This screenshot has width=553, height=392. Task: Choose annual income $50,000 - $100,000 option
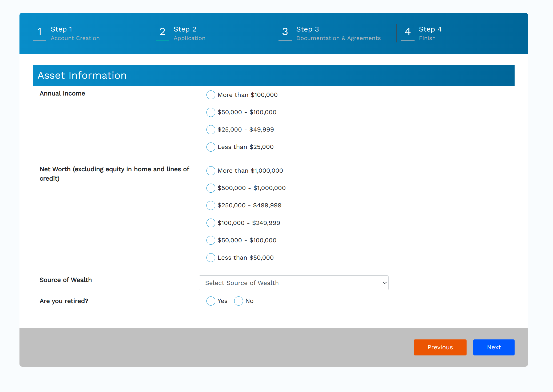click(x=211, y=112)
